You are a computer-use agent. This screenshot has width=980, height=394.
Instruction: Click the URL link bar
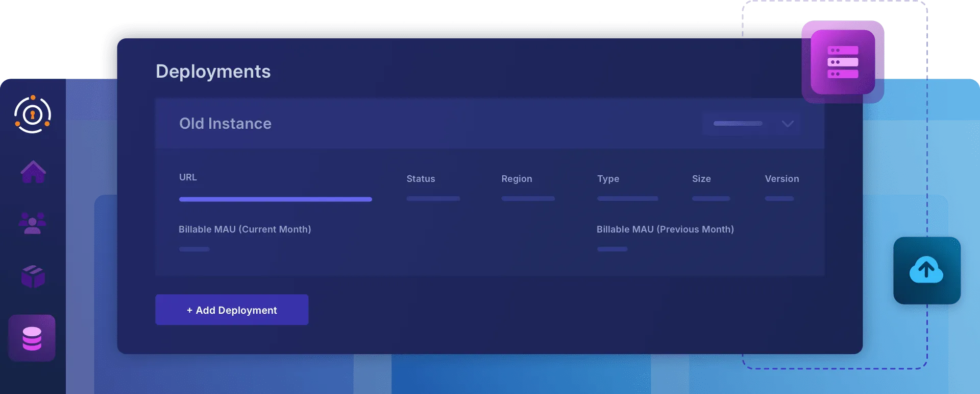tap(276, 199)
